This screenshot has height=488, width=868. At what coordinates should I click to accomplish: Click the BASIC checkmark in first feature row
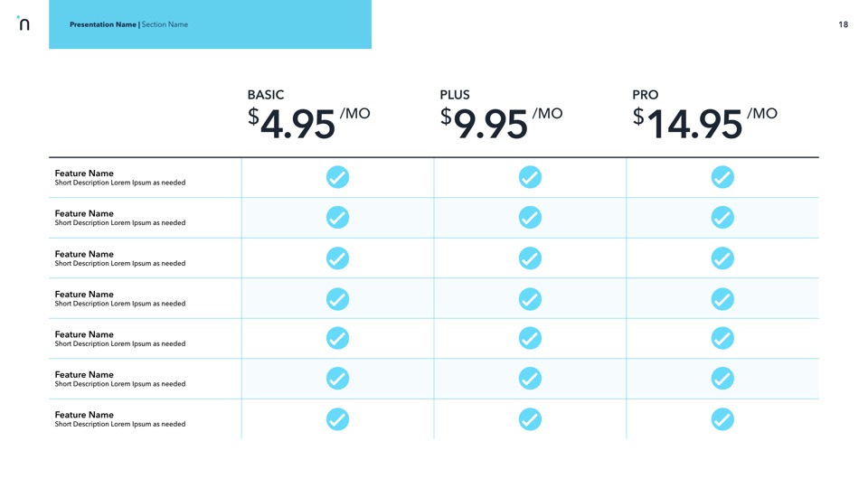(337, 177)
